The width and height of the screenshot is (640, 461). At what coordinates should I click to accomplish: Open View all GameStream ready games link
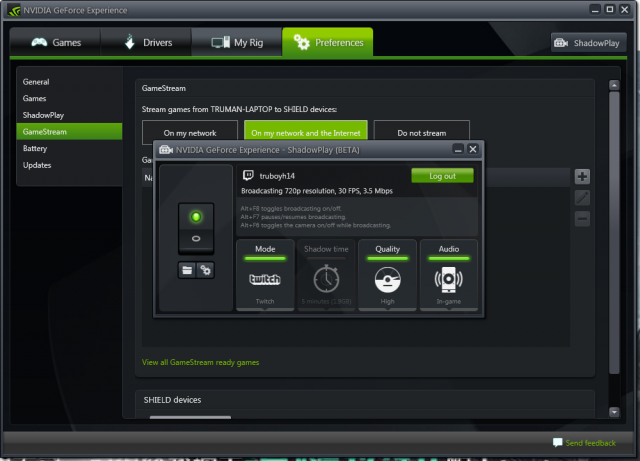200,362
